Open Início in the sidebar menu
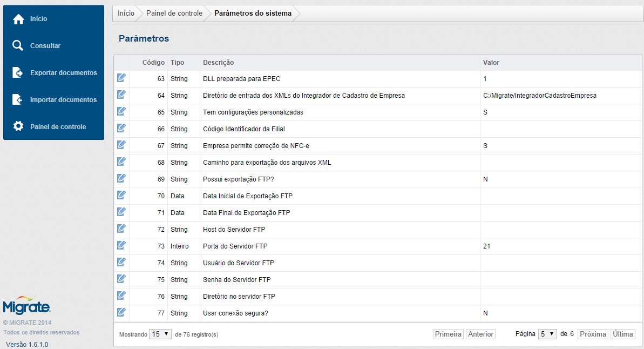Image resolution: width=644 pixels, height=349 pixels. 39,19
